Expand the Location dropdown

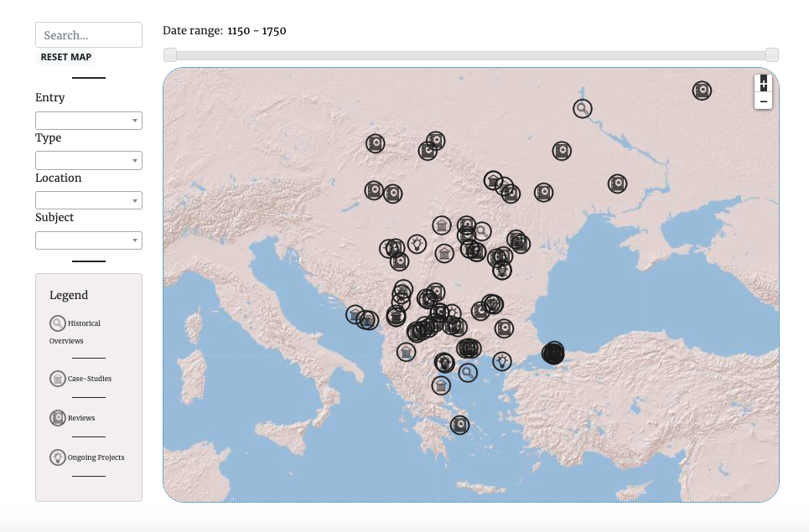point(89,201)
